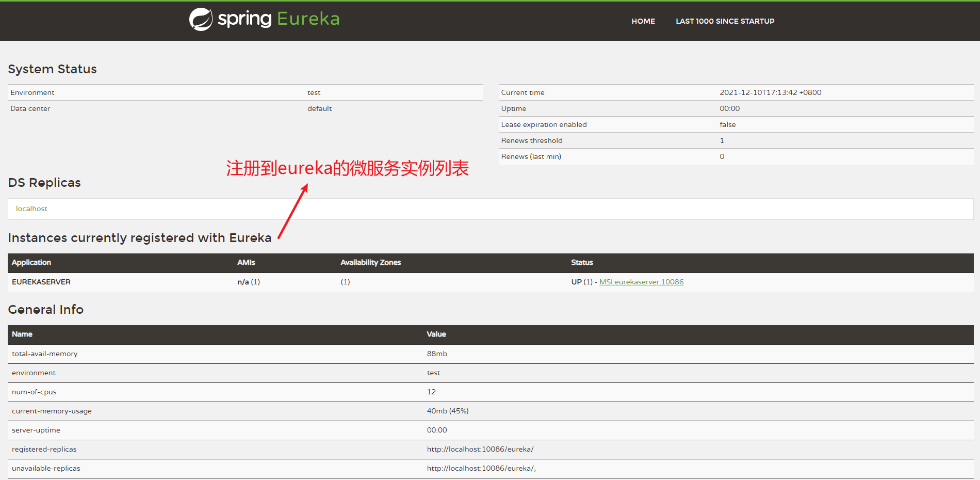Image resolution: width=980 pixels, height=480 pixels.
Task: Open the HOME navigation item
Action: [643, 21]
